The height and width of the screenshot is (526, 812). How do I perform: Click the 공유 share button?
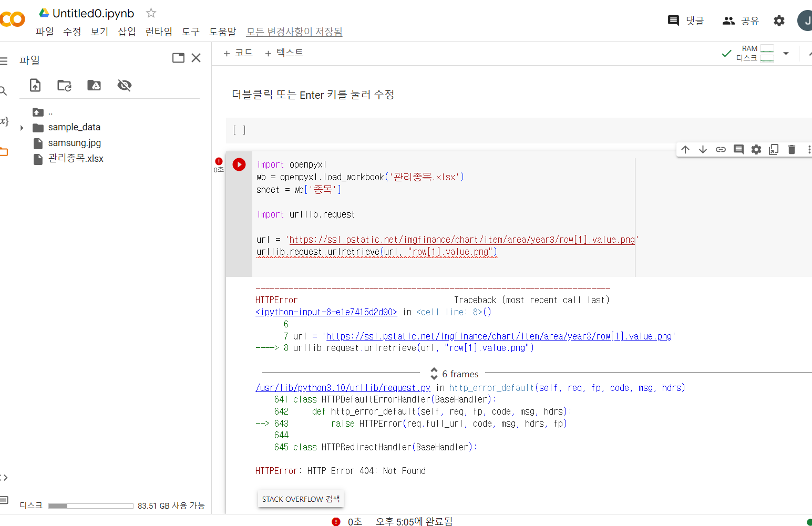pyautogui.click(x=741, y=20)
